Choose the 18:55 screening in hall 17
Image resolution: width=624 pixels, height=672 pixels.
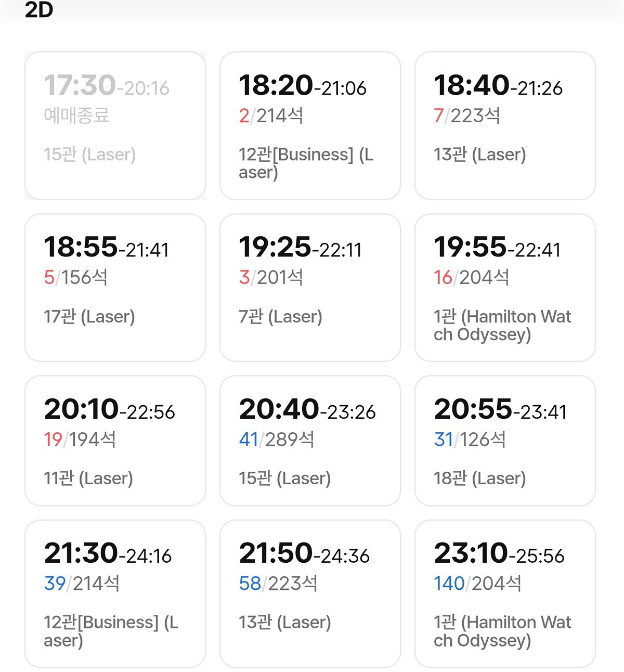[x=115, y=288]
